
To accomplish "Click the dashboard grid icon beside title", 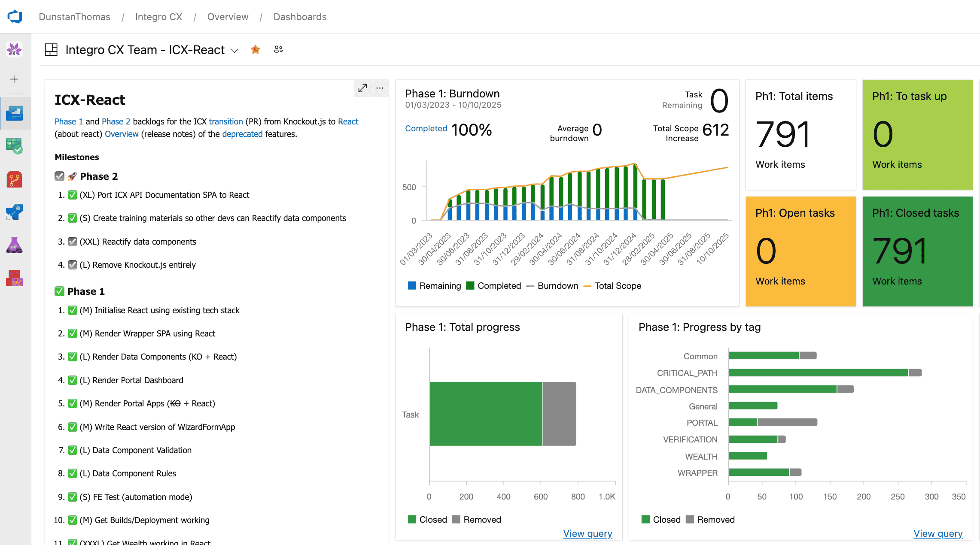I will point(51,50).
